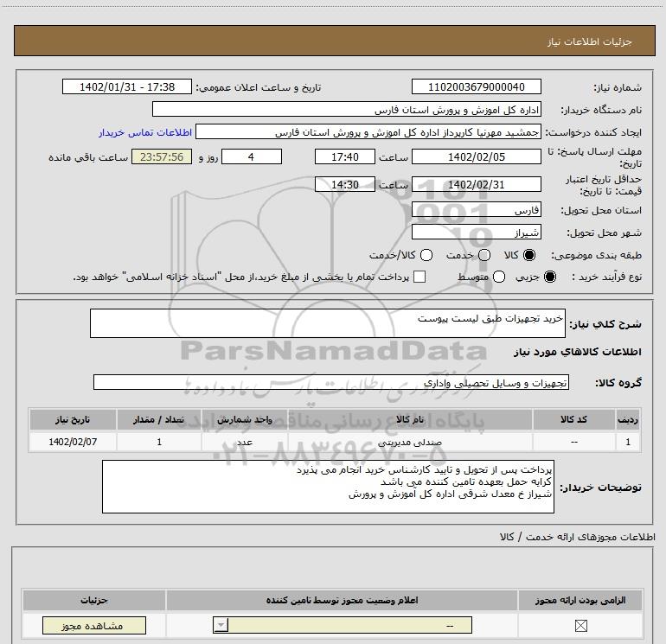Select the کالا radio button

[x=529, y=255]
